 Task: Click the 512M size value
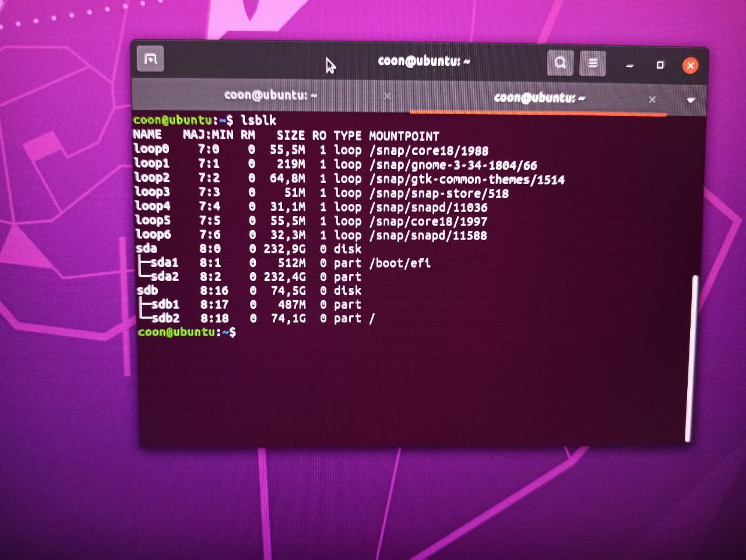pos(291,263)
